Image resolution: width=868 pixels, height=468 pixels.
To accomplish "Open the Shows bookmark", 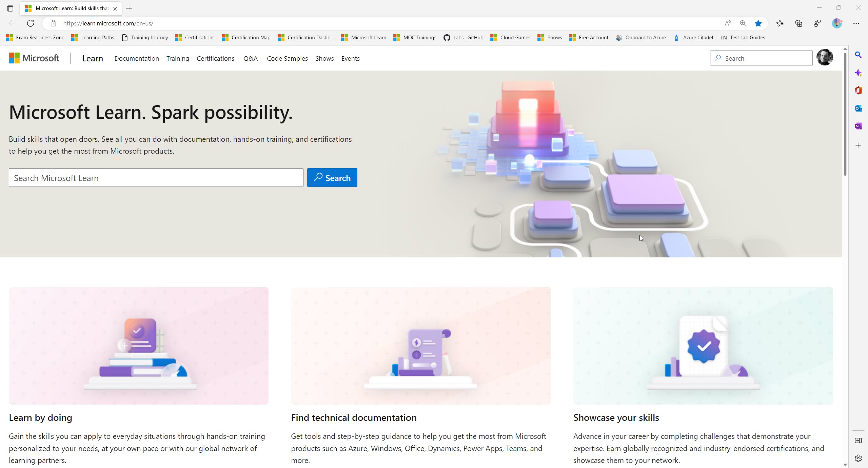I will click(550, 37).
